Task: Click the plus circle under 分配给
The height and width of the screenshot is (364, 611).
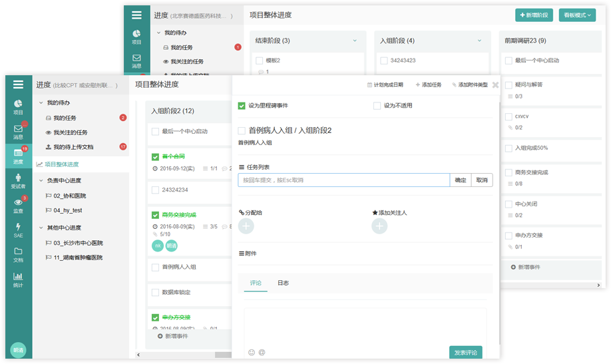Action: coord(246,226)
